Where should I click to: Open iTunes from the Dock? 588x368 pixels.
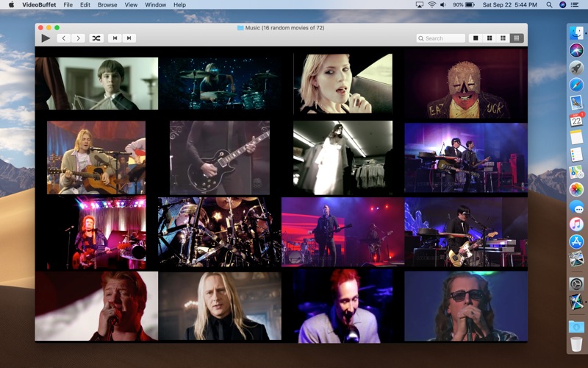[x=576, y=224]
